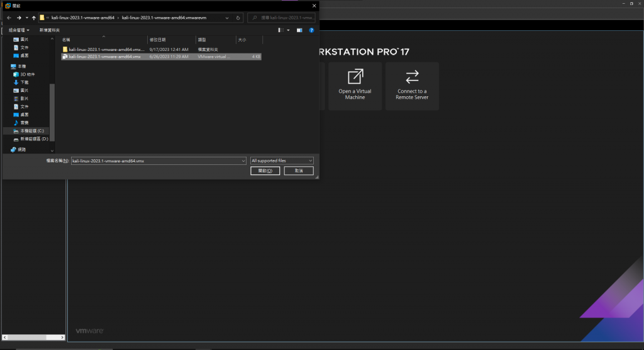Click the 取消 cancel button
644x350 pixels.
click(x=299, y=171)
